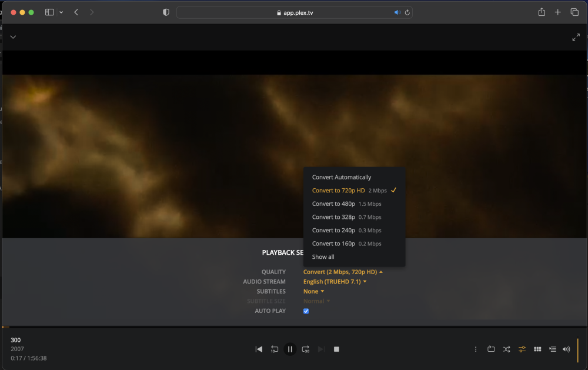The image size is (588, 370).
Task: Seek on the playback progress bar
Action: (294, 327)
